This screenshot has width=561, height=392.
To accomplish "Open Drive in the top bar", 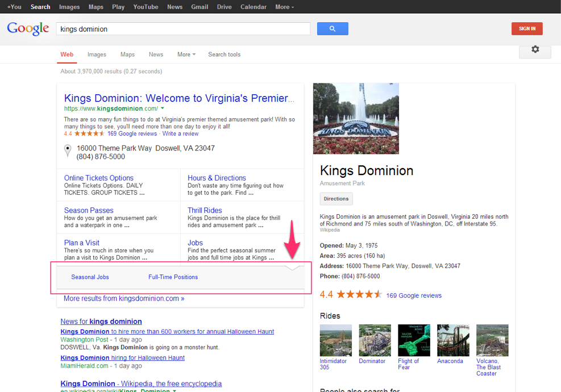I will pyautogui.click(x=225, y=7).
